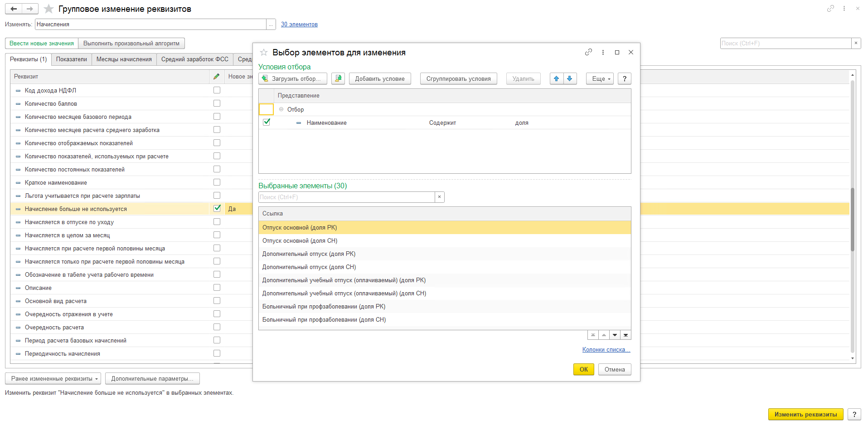Copy dialog link using chain icon

pyautogui.click(x=588, y=52)
